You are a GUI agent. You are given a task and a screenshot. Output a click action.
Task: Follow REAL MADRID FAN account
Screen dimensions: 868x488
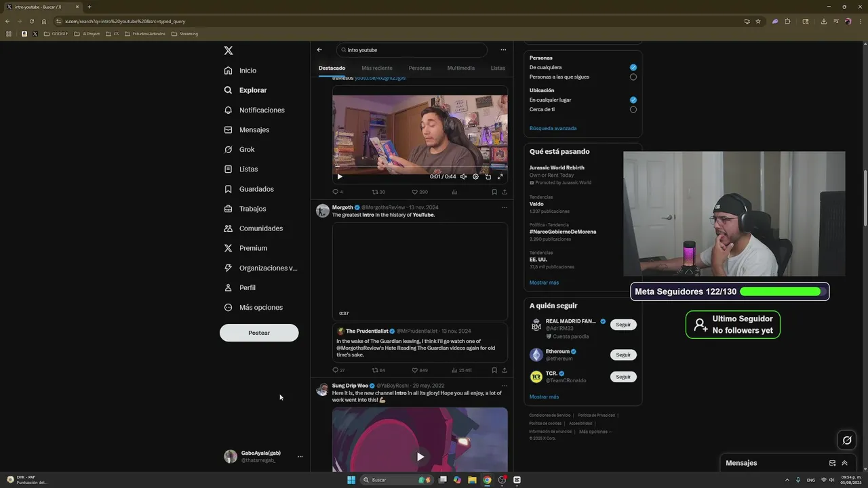pos(623,325)
